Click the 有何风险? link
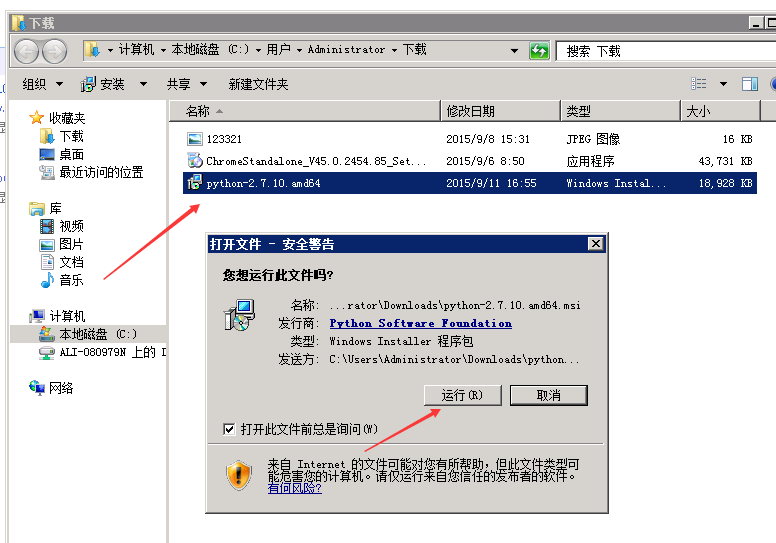 coord(294,488)
